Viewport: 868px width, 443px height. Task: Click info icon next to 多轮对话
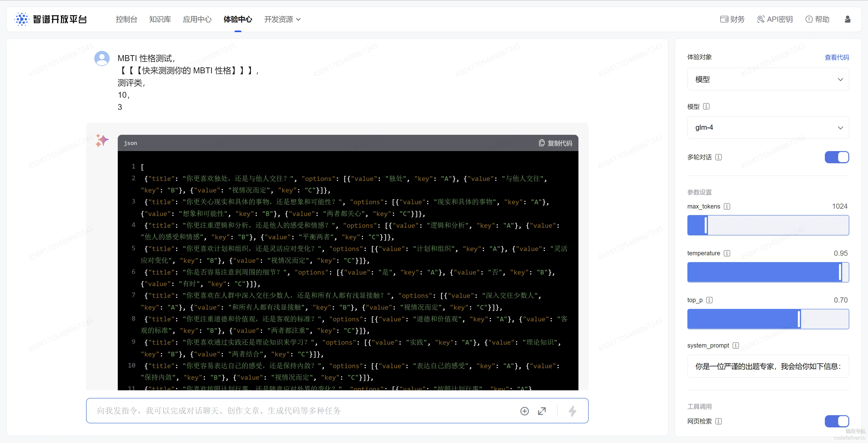pyautogui.click(x=718, y=157)
